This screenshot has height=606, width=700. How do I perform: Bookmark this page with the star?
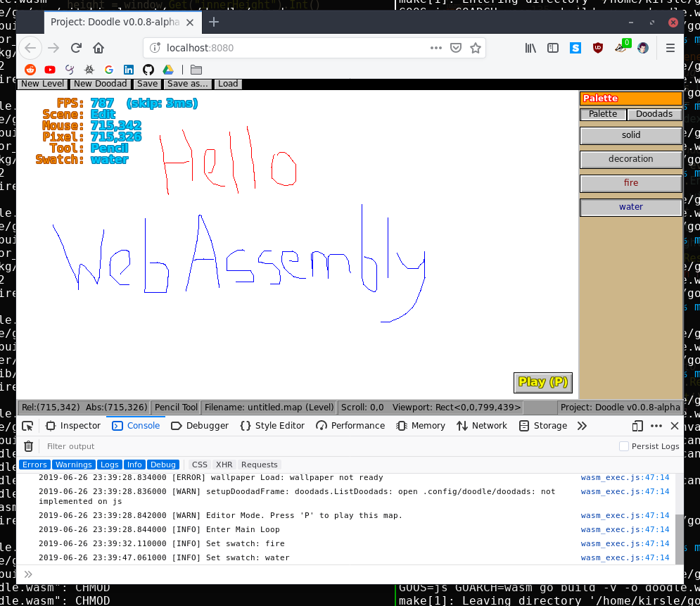pyautogui.click(x=476, y=48)
